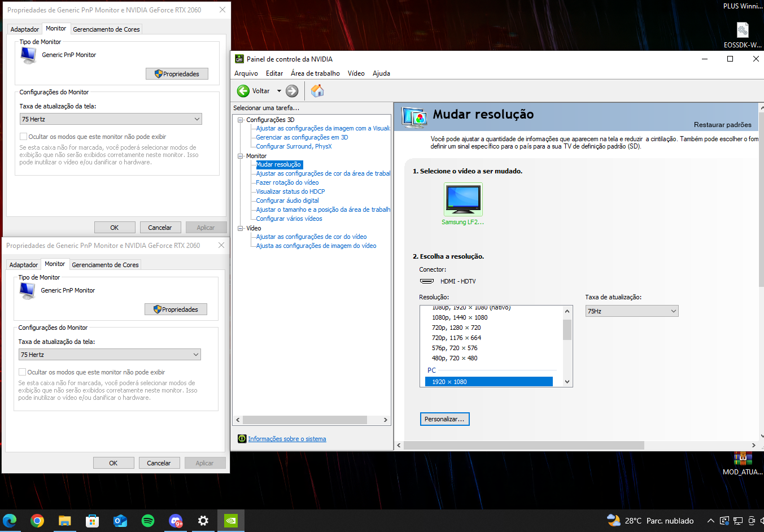Click the Personalizar... button
The width and height of the screenshot is (764, 532).
[444, 419]
